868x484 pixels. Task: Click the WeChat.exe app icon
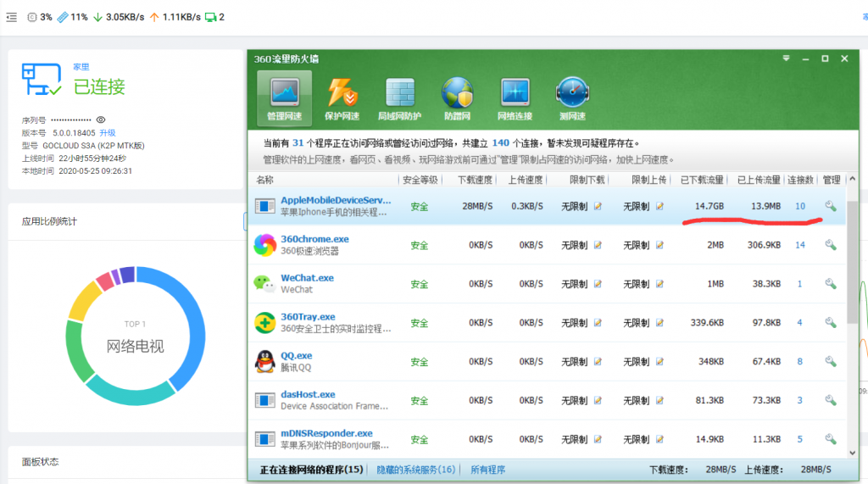click(264, 283)
